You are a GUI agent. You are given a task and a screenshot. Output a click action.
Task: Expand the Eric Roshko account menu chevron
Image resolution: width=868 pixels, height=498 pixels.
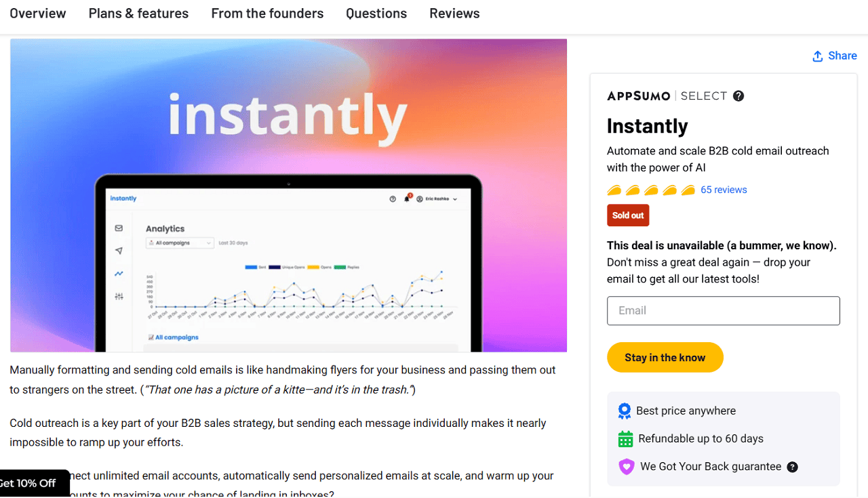click(455, 199)
